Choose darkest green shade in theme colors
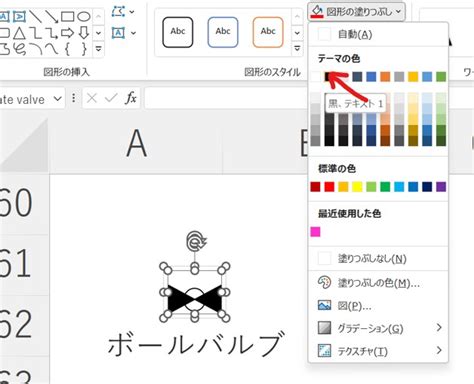Screen dimensions: 474x384 (441, 141)
